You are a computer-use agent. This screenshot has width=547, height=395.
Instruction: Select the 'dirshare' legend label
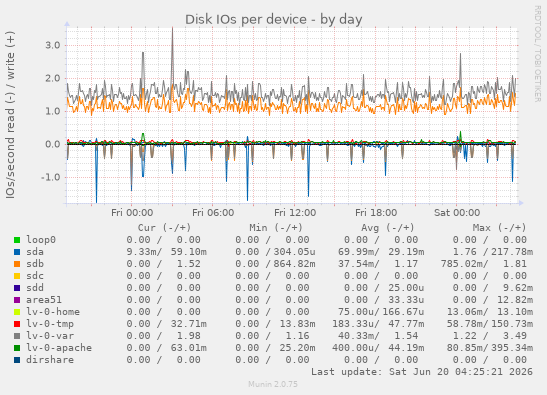50,359
